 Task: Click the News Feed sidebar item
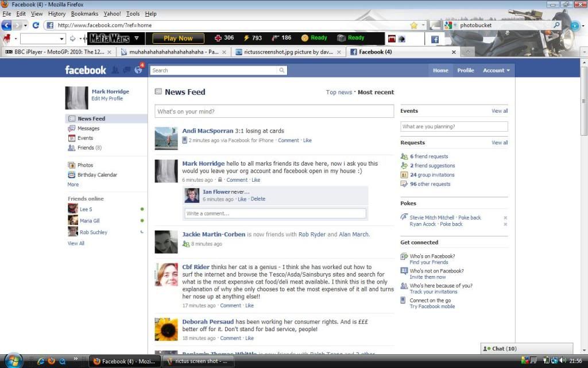106,118
